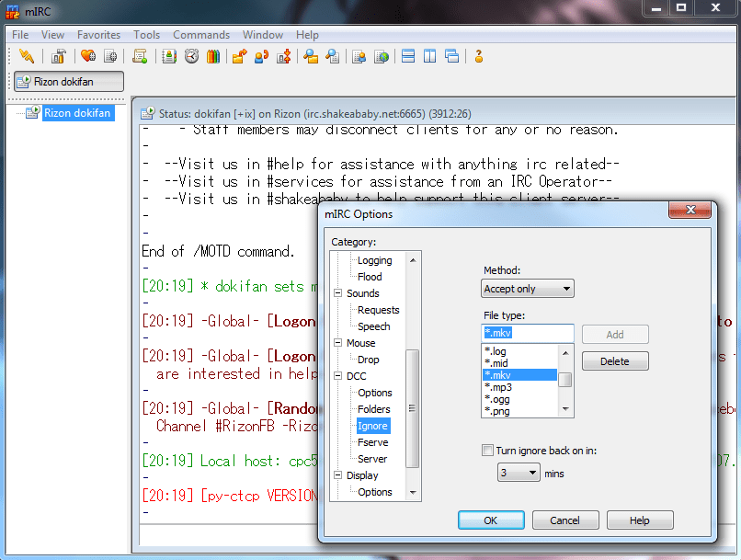Open Received Files magnifier folder icon
Viewport: 741px width, 560px height.
pos(311,56)
